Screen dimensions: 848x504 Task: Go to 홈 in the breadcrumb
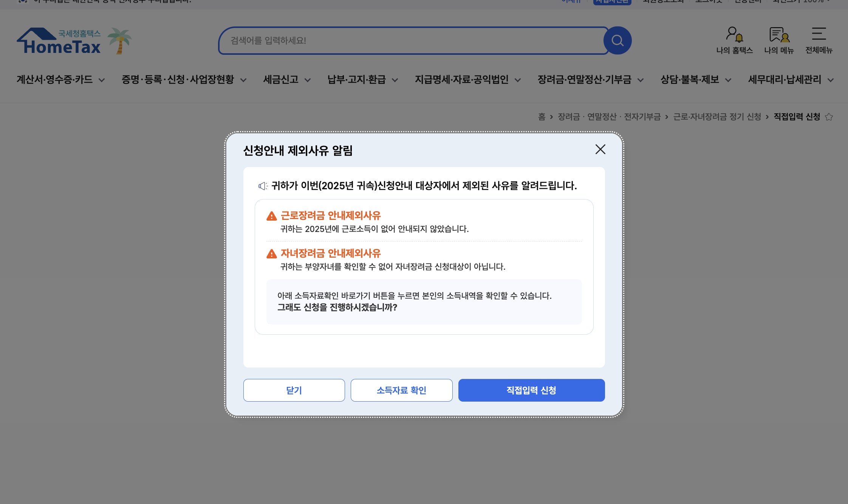pos(542,117)
